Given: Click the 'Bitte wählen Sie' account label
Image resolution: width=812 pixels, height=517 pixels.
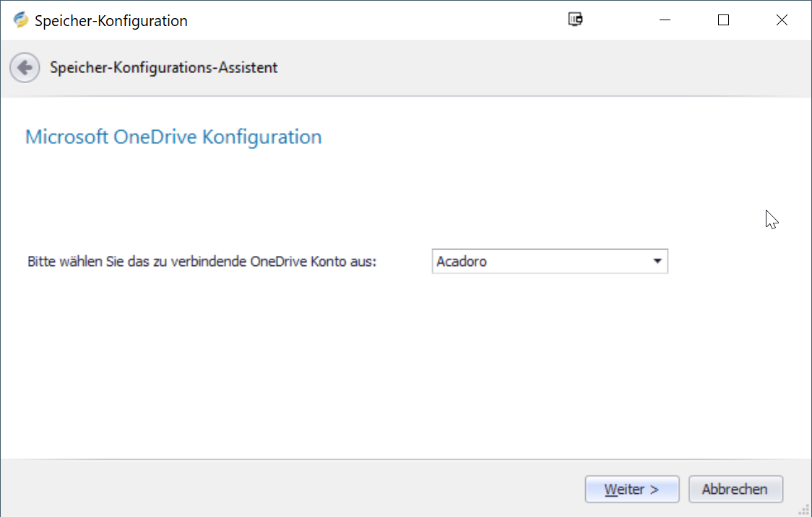Looking at the screenshot, I should (x=202, y=262).
